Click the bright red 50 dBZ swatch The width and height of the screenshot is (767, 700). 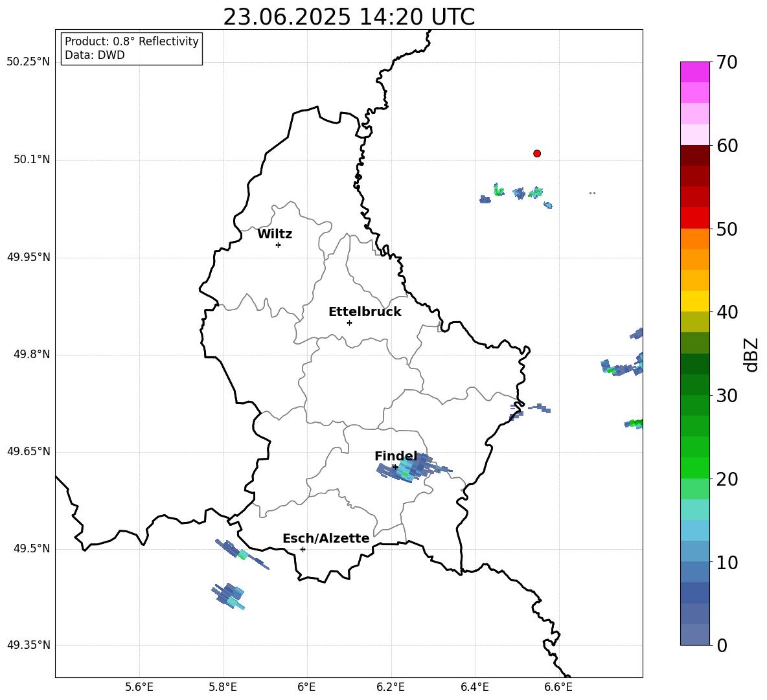click(x=694, y=218)
